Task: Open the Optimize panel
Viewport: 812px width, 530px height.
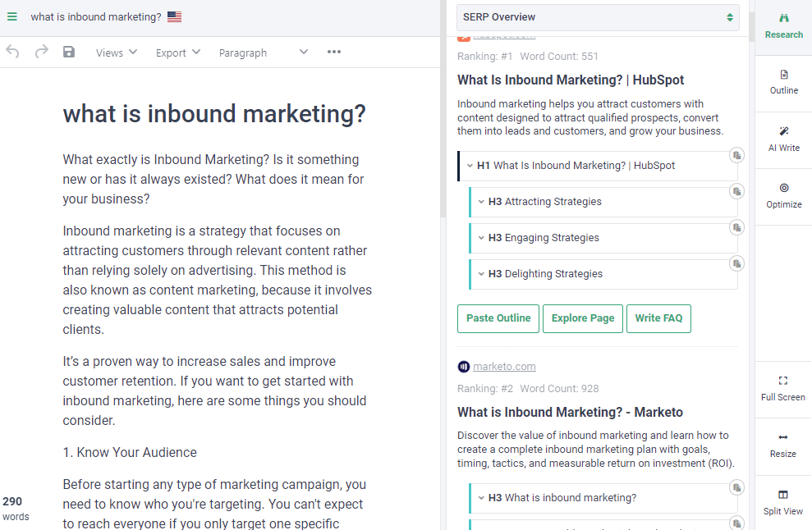Action: click(783, 195)
